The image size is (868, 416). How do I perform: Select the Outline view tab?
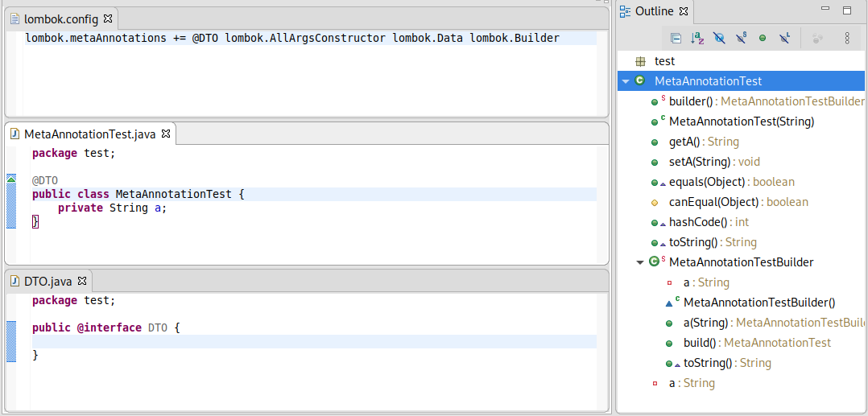pos(655,11)
